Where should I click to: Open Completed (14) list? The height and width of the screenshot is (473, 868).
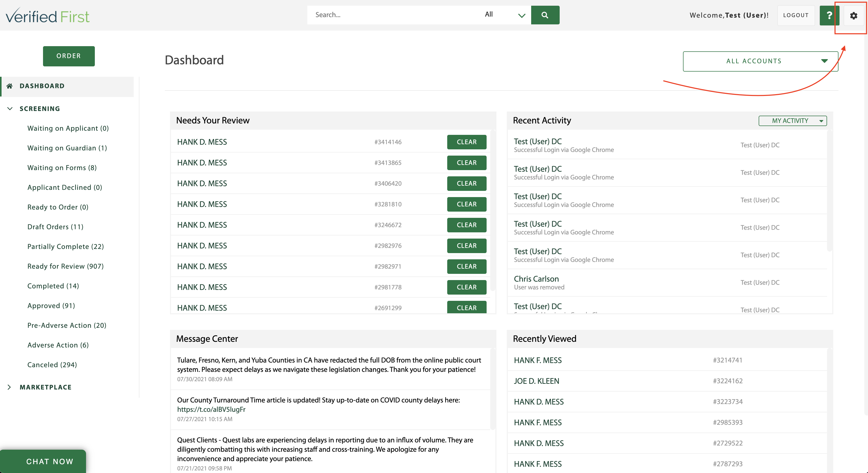53,286
